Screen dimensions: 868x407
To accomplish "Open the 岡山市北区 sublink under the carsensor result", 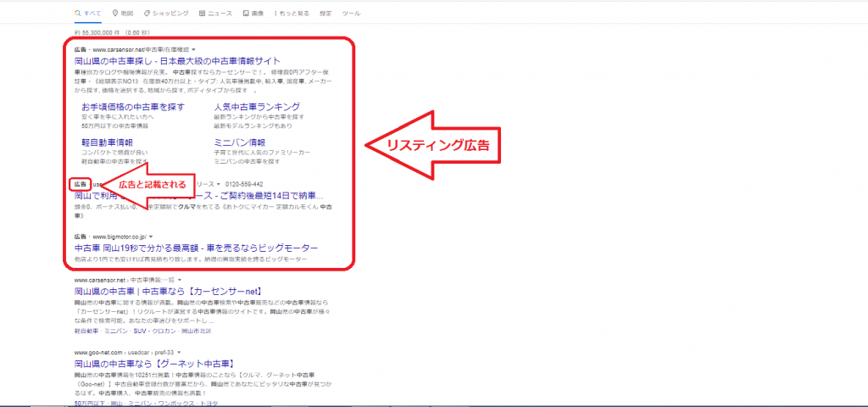I will [x=196, y=332].
